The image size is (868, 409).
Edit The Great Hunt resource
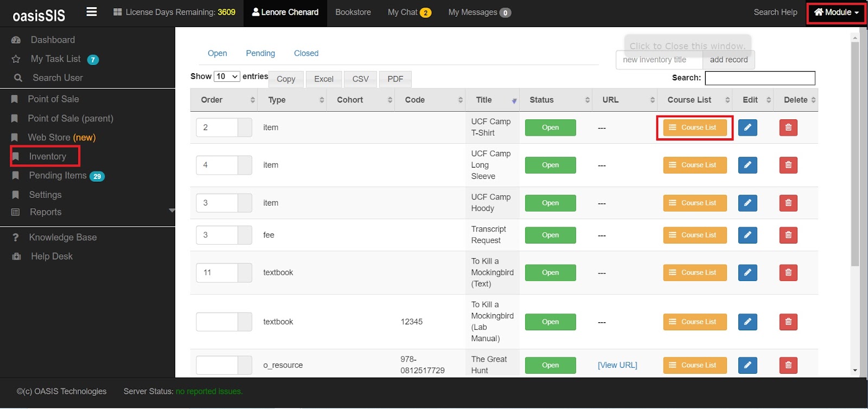(x=748, y=365)
